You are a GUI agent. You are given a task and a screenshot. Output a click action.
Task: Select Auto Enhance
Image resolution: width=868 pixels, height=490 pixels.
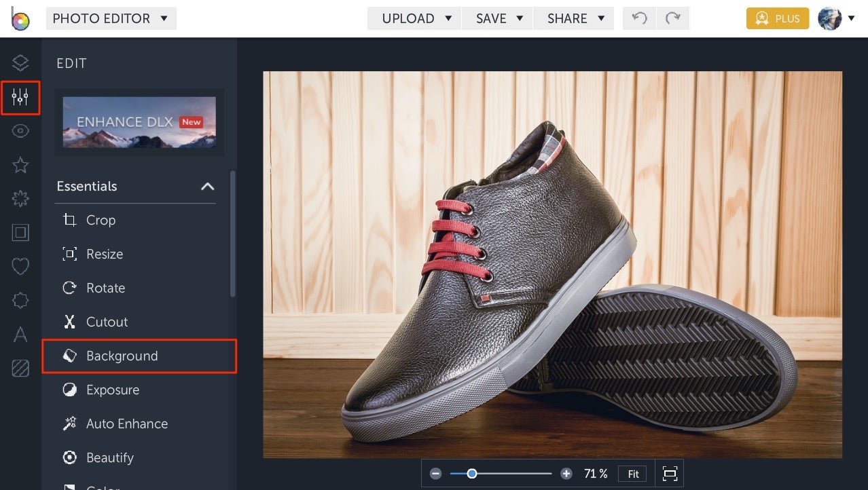[126, 423]
